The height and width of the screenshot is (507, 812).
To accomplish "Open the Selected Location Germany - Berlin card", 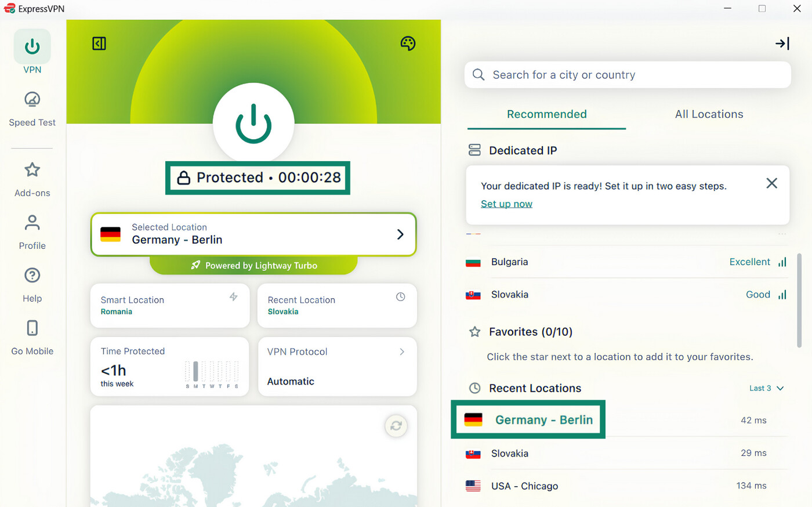I will pos(253,234).
